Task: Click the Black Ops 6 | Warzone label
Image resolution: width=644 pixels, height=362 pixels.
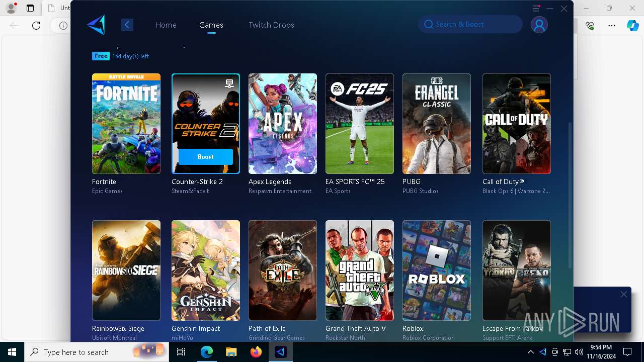Action: (x=516, y=191)
